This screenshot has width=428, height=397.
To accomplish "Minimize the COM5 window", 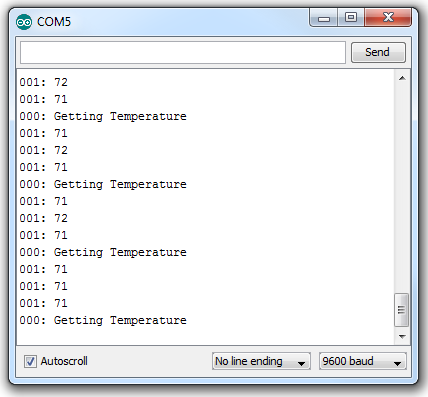I will [324, 18].
